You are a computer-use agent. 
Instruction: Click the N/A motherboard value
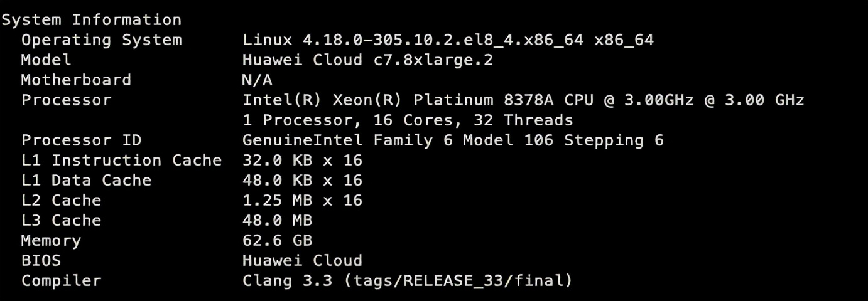click(x=258, y=80)
